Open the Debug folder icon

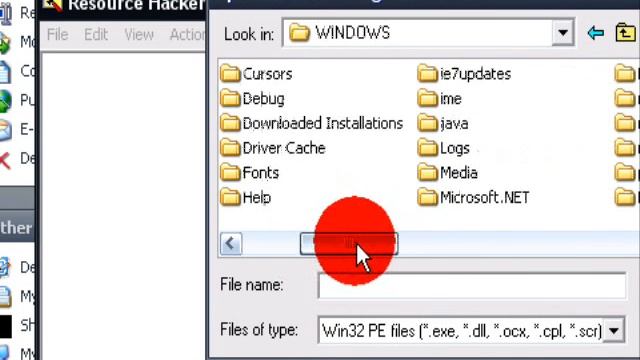(x=230, y=98)
